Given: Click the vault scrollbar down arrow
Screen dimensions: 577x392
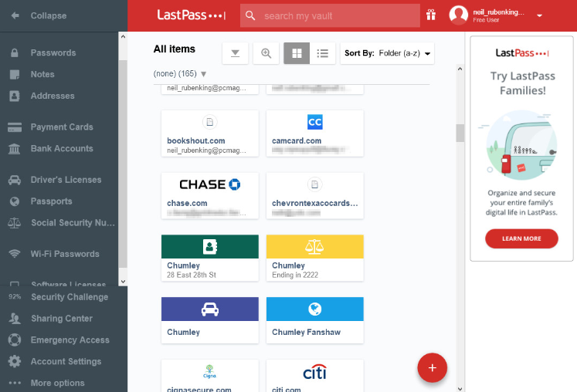Looking at the screenshot, I should (x=460, y=389).
